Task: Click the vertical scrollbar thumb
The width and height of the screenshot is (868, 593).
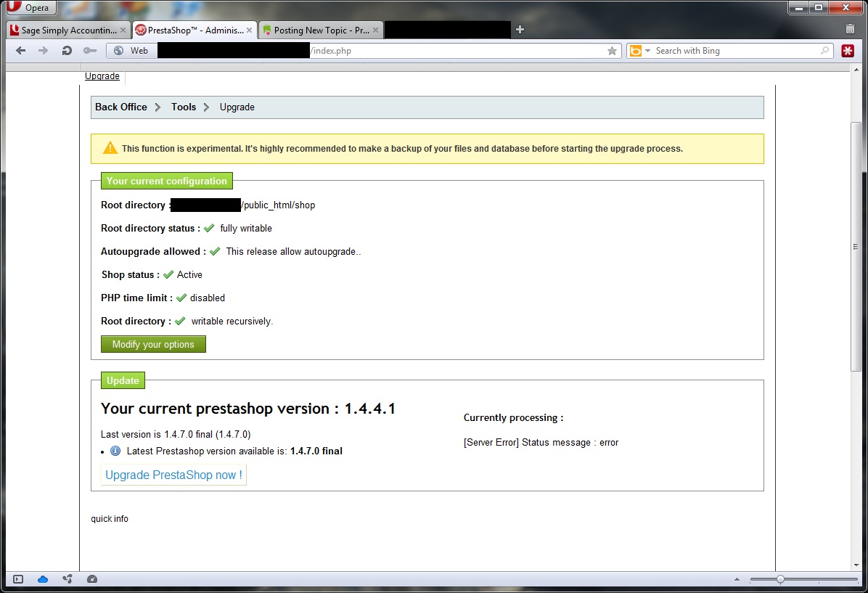Action: click(x=856, y=246)
